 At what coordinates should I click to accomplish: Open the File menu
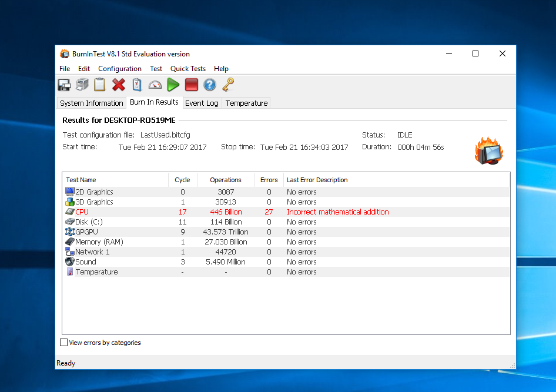point(65,69)
